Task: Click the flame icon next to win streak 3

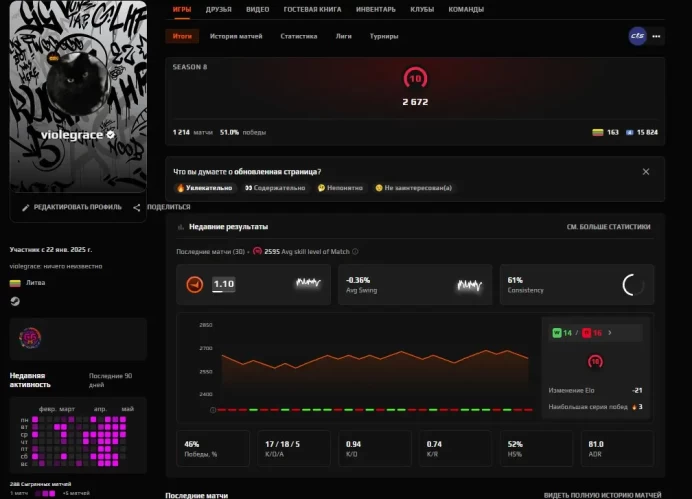Action: tap(634, 407)
